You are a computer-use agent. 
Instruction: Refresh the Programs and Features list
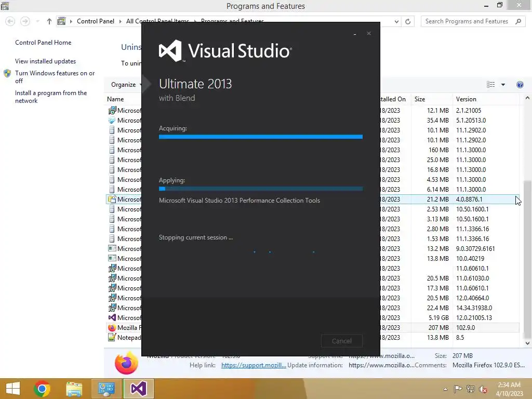click(x=408, y=21)
